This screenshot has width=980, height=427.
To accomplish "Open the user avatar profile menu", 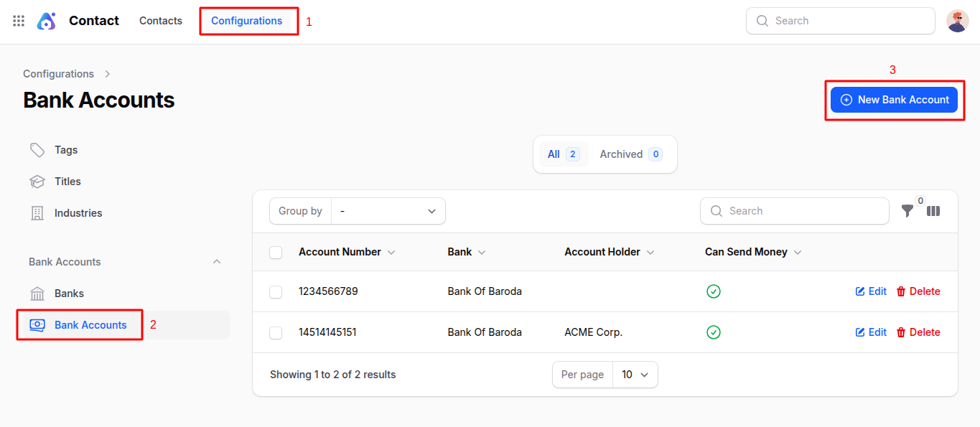I will coord(957,21).
